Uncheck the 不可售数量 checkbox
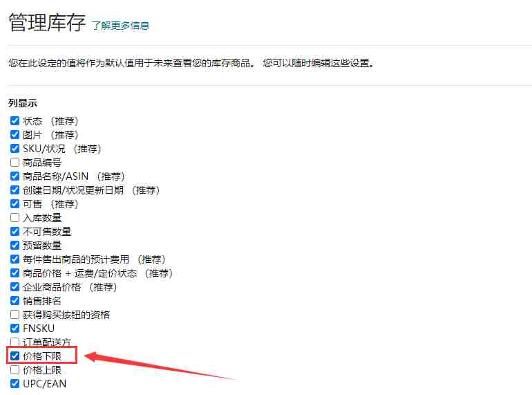 [x=15, y=231]
